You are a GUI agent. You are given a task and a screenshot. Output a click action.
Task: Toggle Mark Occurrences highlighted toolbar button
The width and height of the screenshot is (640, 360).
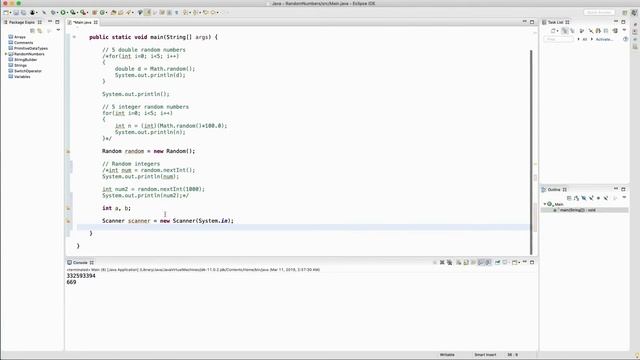point(147,13)
